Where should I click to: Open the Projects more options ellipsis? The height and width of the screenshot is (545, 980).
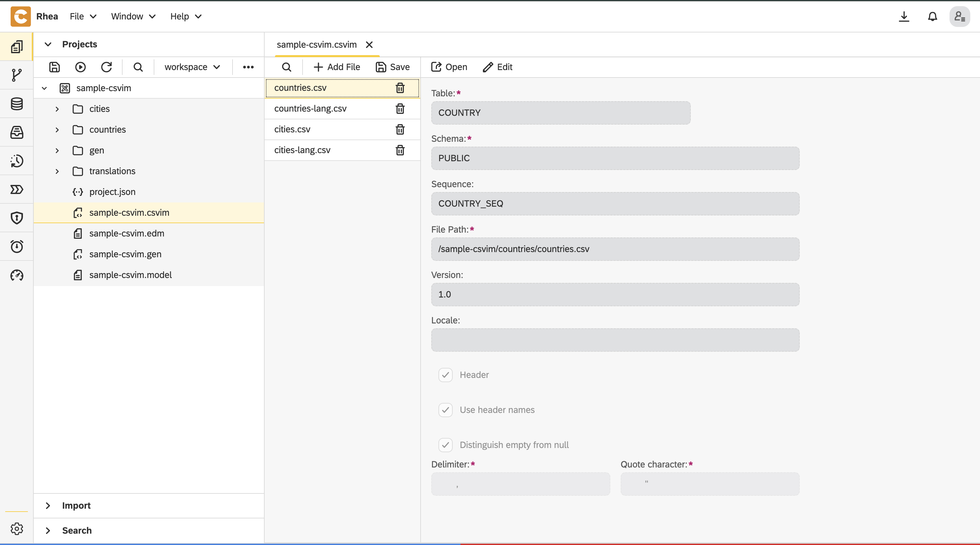tap(248, 67)
